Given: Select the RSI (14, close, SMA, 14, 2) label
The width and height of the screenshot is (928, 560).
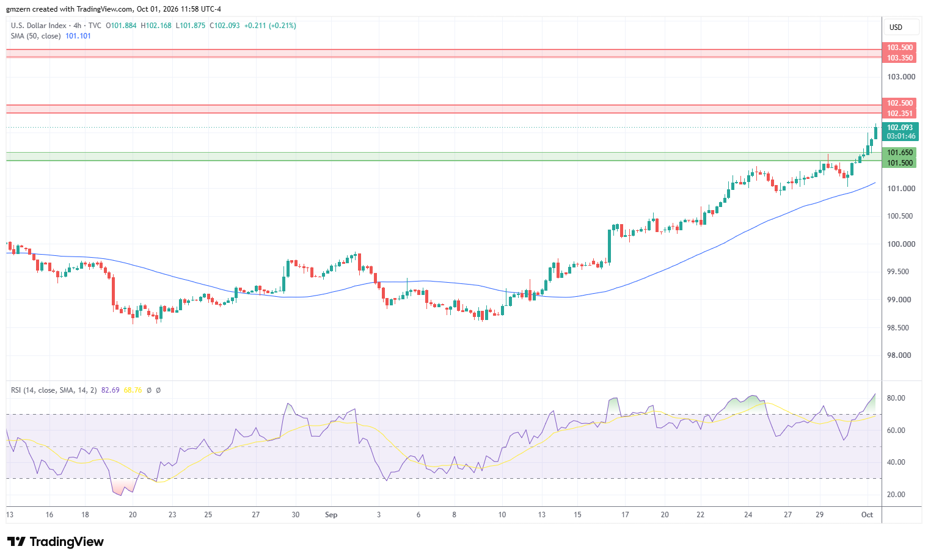Looking at the screenshot, I should (x=54, y=390).
